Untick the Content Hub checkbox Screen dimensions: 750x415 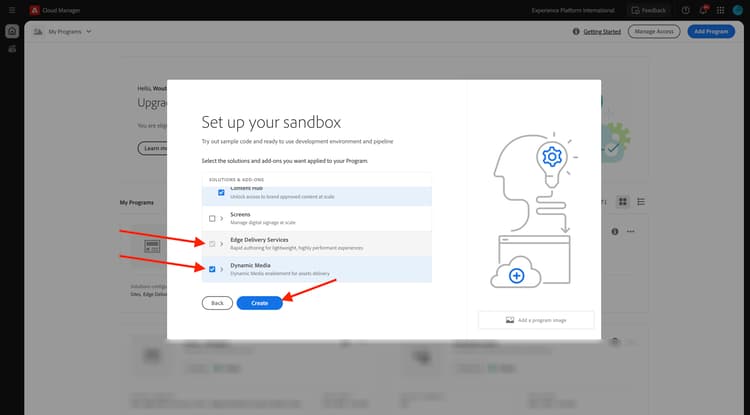221,192
